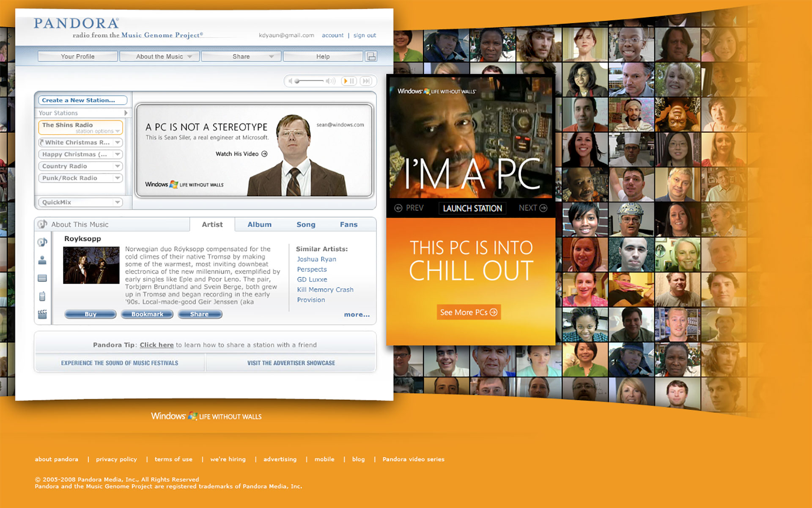Open the person profile sidebar icon
The width and height of the screenshot is (812, 508).
(x=42, y=260)
